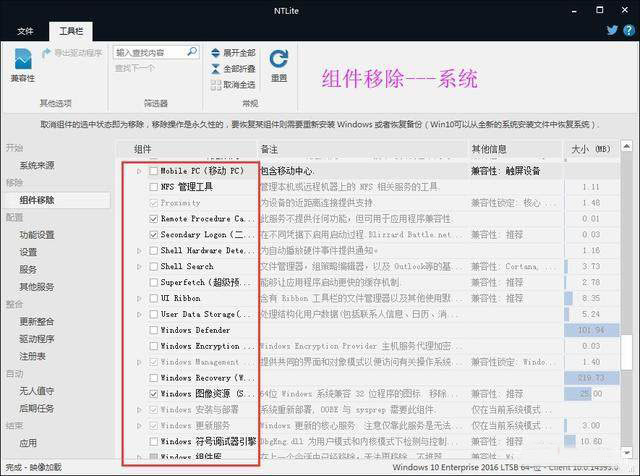Viewport: 640px width, 476px height.
Task: Uncheck Windows 图像资源 checkbox
Action: click(153, 394)
